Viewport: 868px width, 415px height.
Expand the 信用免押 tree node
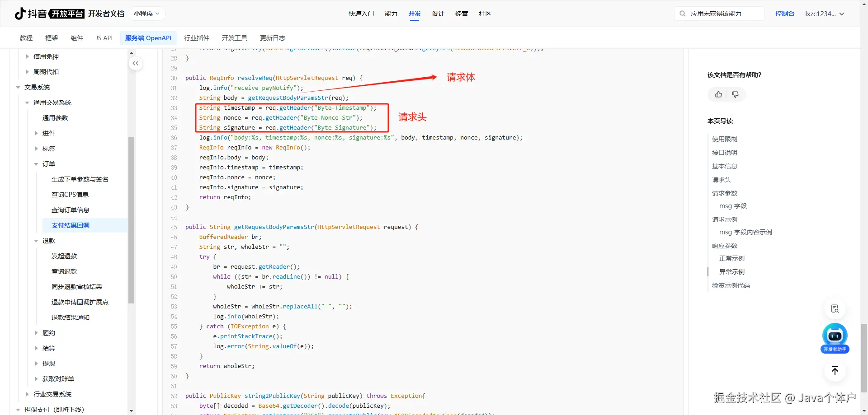(x=27, y=56)
